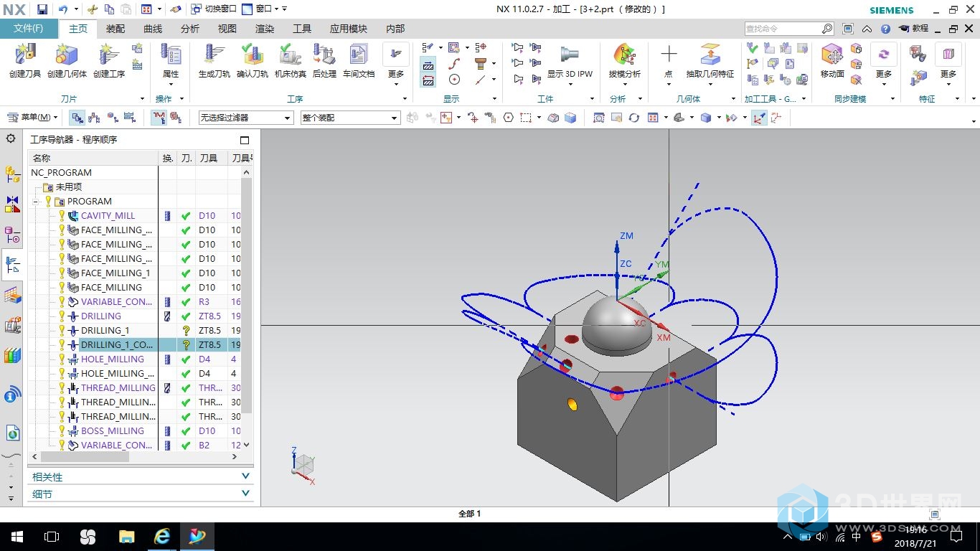The width and height of the screenshot is (980, 551).
Task: Open the Menu (菜单) button
Action: coord(32,117)
